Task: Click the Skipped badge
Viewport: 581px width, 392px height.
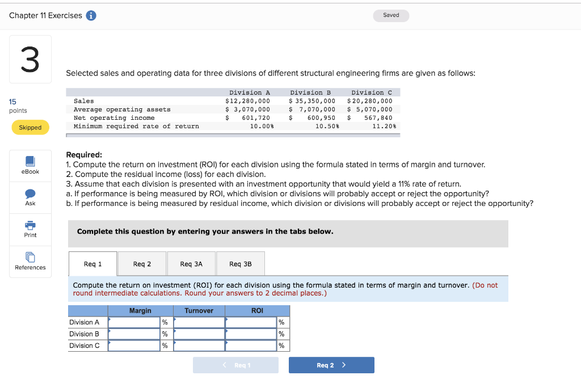Action: (30, 127)
